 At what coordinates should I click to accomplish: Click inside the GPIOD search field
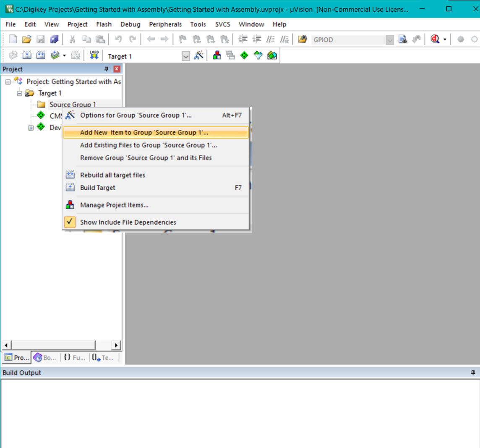[x=348, y=40]
